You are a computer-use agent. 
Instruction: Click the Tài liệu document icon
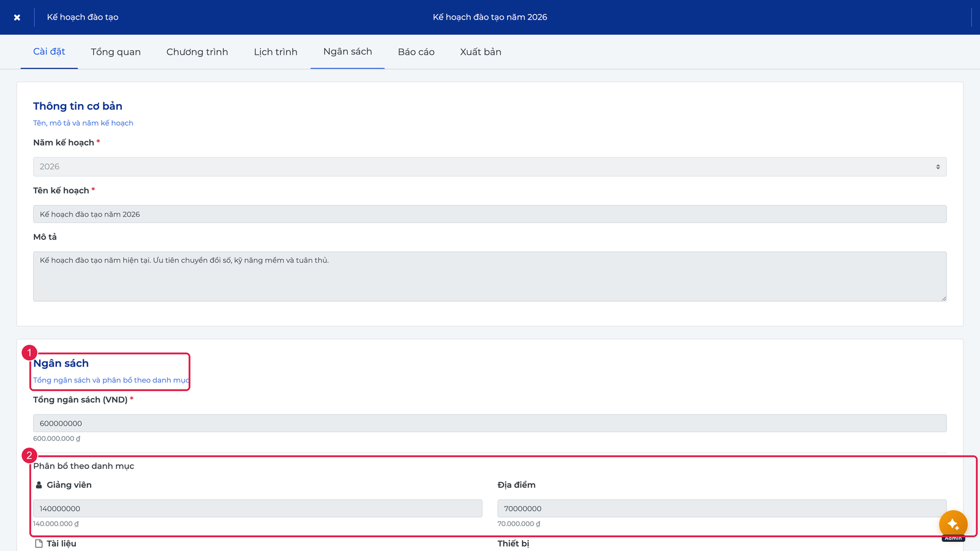39,544
